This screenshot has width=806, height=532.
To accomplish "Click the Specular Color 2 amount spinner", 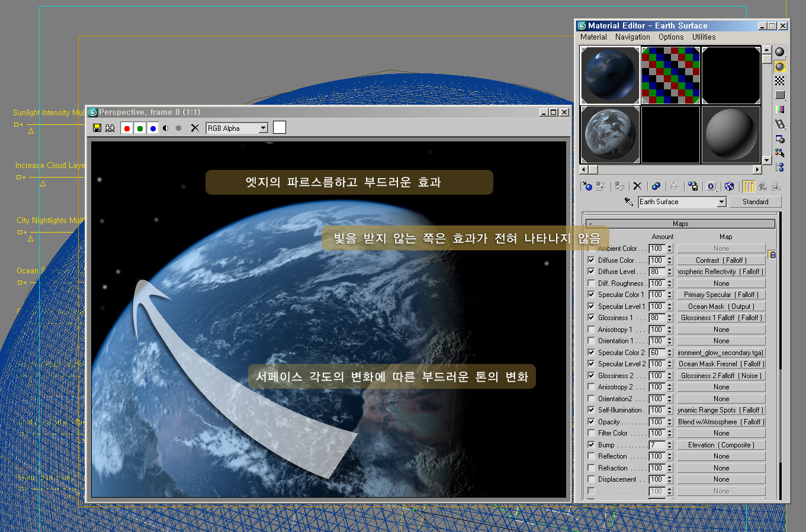I will [x=670, y=353].
